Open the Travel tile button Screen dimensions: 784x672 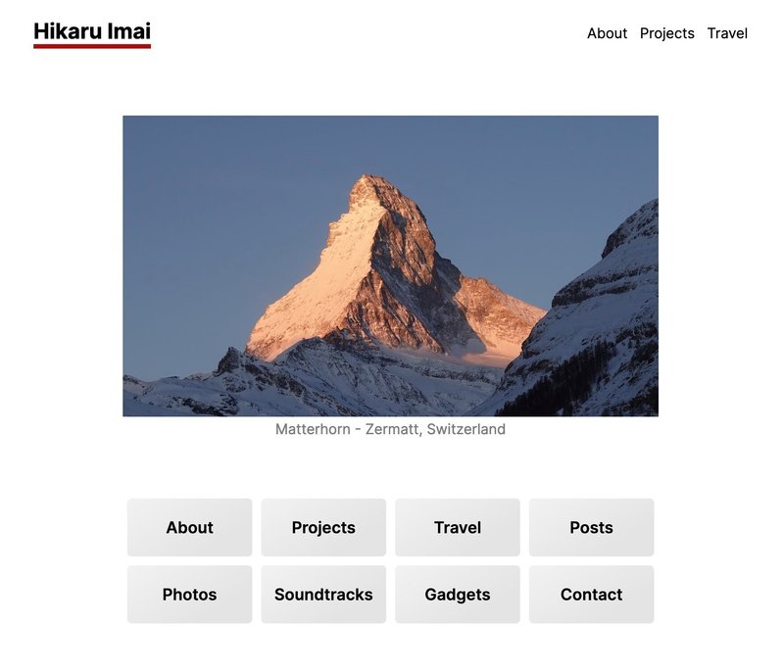458,527
